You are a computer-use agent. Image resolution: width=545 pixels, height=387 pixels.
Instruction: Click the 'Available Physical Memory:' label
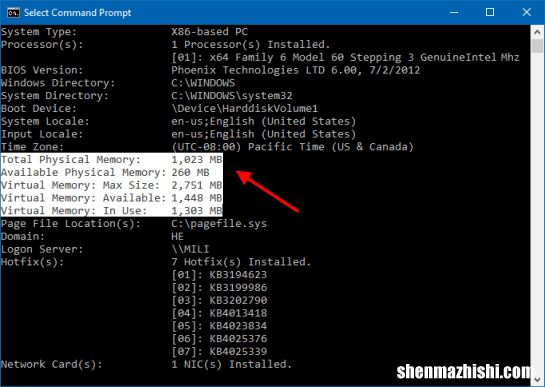pyautogui.click(x=83, y=173)
